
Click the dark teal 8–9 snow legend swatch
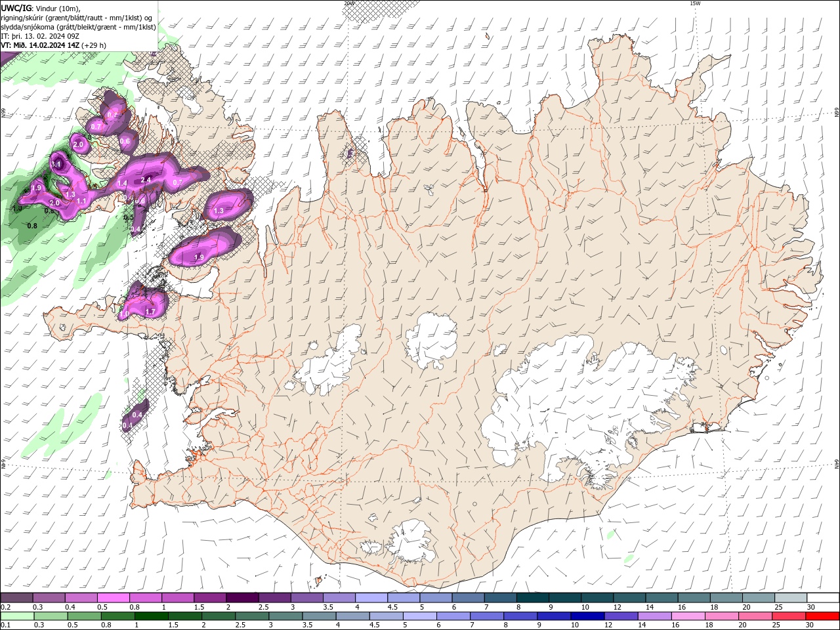533,597
